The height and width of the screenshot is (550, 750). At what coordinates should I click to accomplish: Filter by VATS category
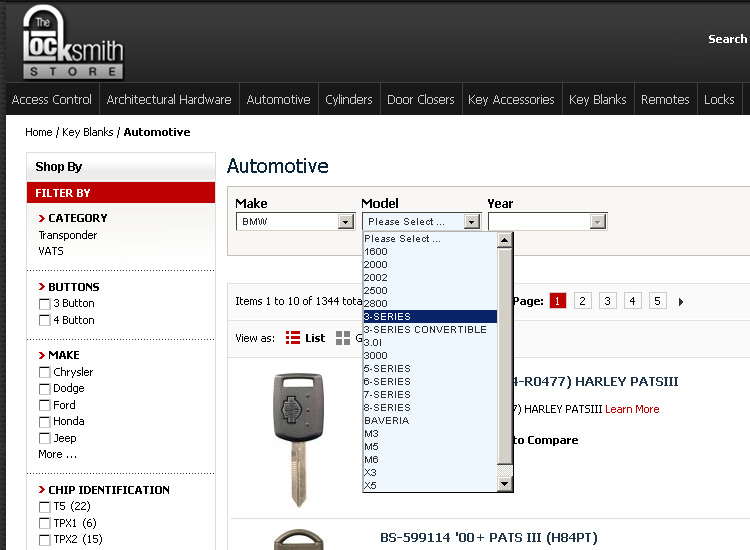tap(51, 251)
